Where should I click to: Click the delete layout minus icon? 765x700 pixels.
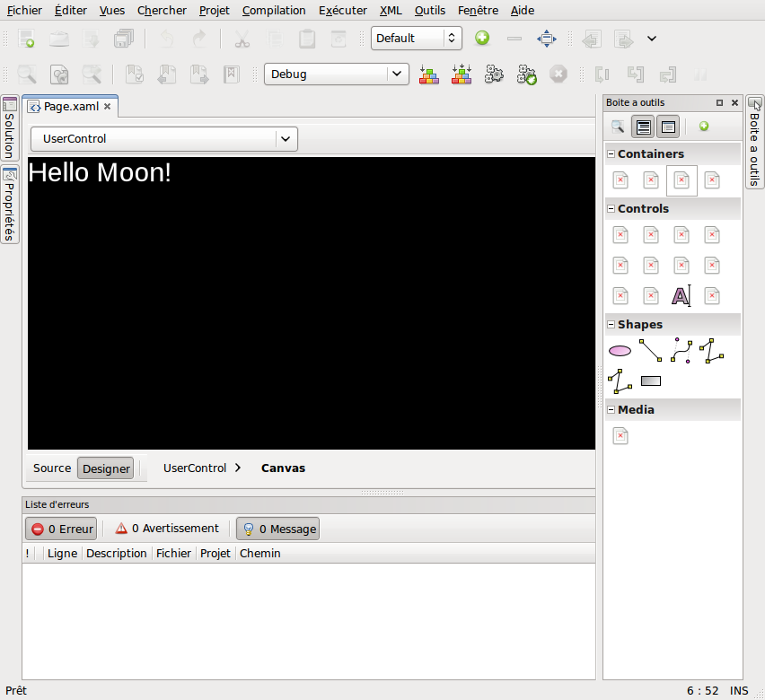514,38
